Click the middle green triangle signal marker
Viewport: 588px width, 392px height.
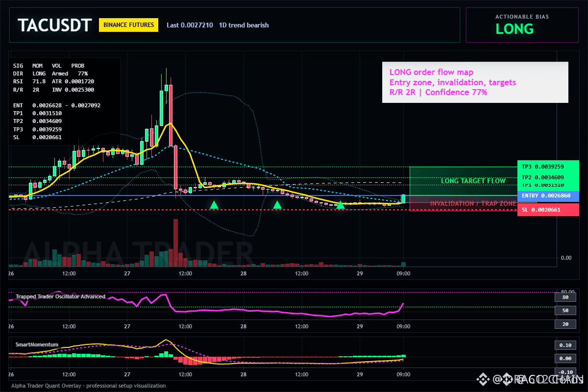[277, 205]
